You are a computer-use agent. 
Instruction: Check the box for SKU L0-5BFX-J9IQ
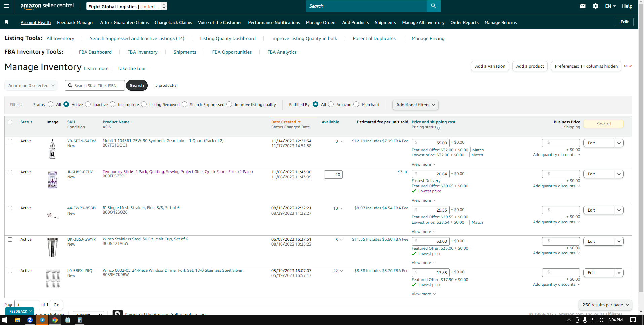click(x=10, y=271)
